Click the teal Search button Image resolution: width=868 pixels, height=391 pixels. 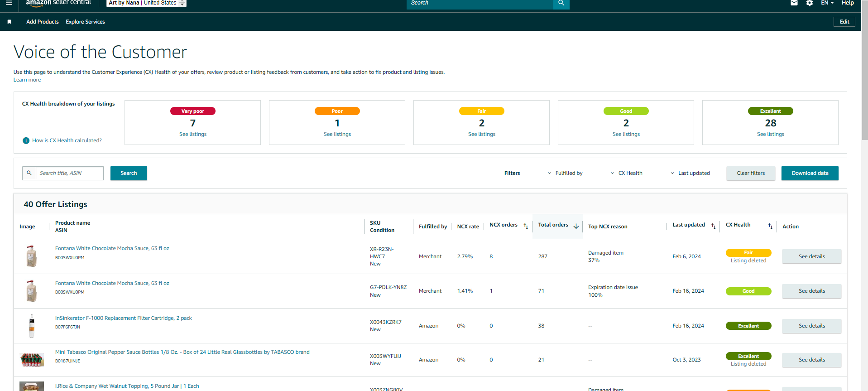(129, 173)
